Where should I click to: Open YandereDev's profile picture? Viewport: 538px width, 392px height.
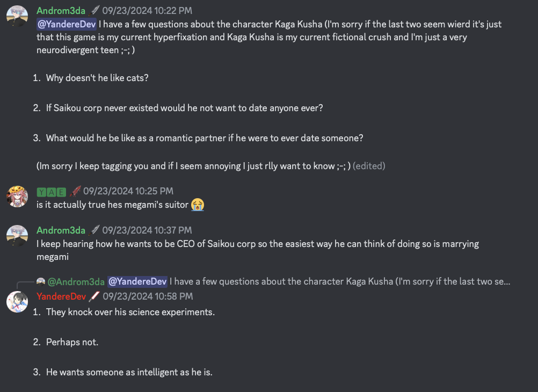click(x=17, y=301)
